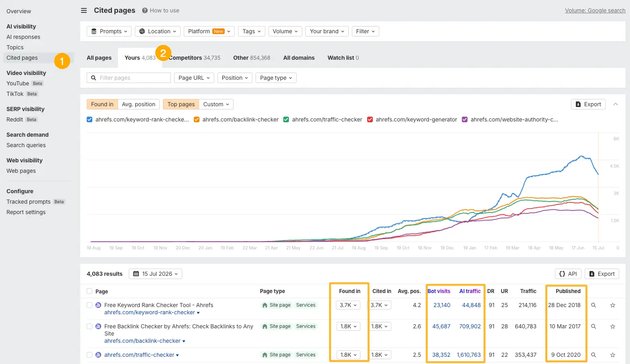Click the favicon of Free Keyword Rank Checker
Viewport: 630px width, 364px height.
pos(98,305)
